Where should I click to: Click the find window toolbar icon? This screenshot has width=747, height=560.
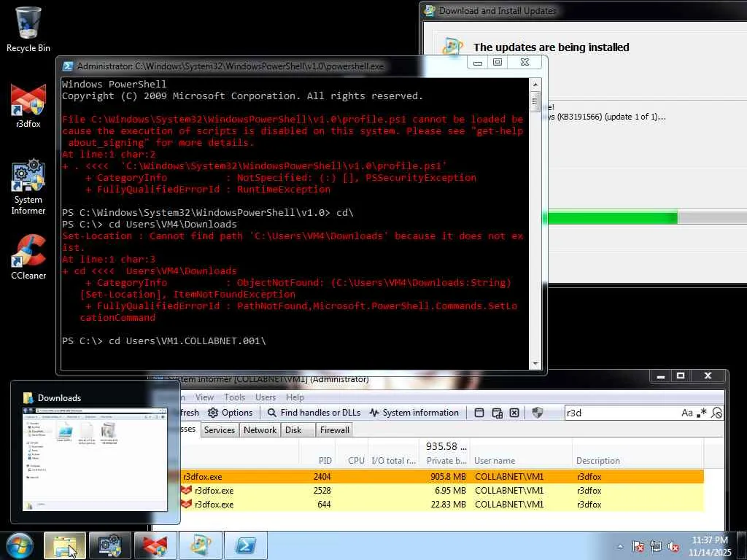pos(479,413)
